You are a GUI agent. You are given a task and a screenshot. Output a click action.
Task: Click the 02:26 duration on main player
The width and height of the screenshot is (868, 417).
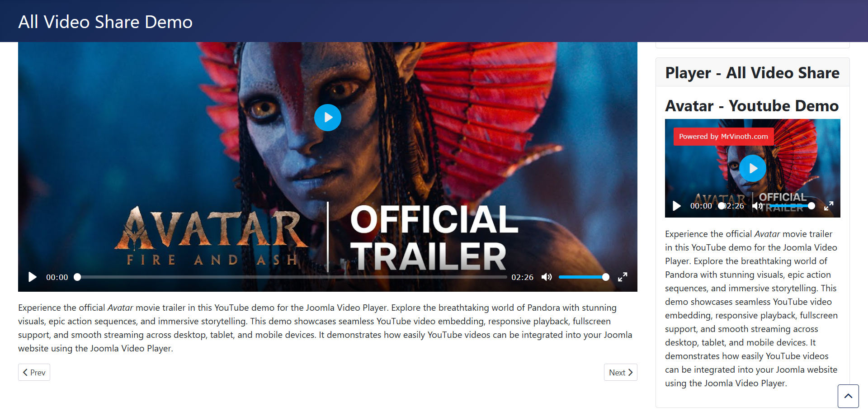522,277
